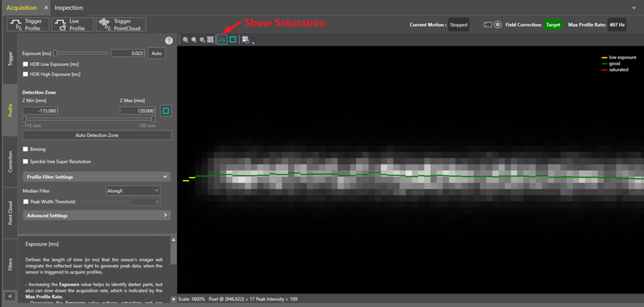Viewport: 644px width, 307px height.
Task: Start the Live Profile acquisition
Action: coord(72,24)
